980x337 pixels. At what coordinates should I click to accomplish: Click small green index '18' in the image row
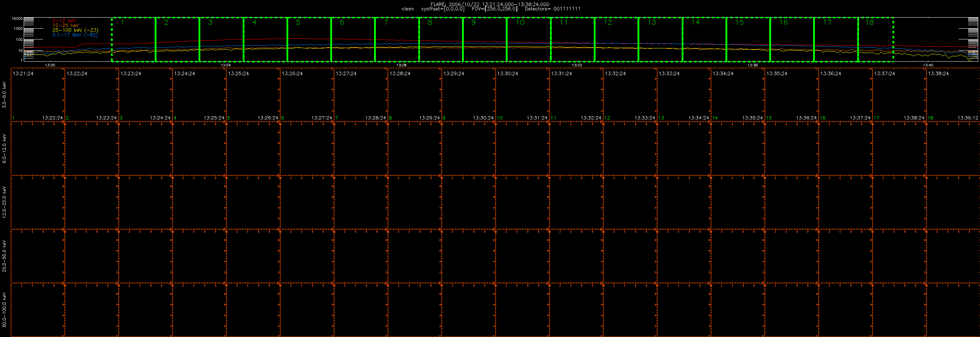pos(930,118)
